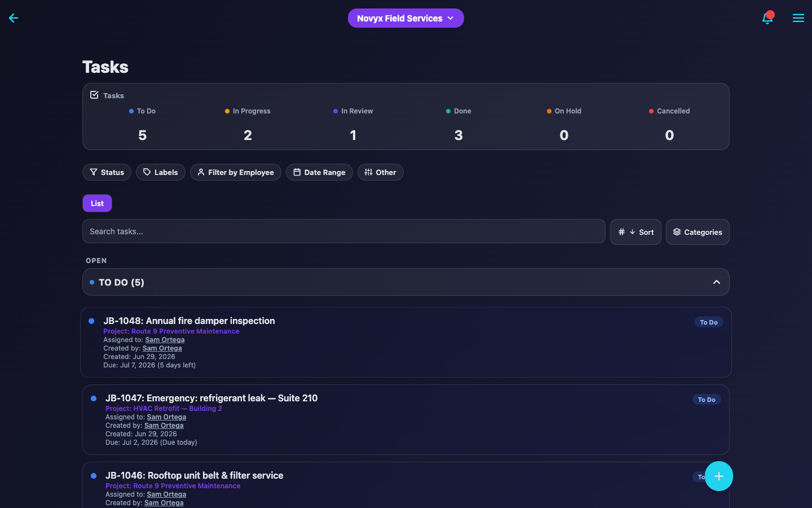
Task: Open Route 9 Preventive Maintenance project on JB-1046
Action: [173, 486]
